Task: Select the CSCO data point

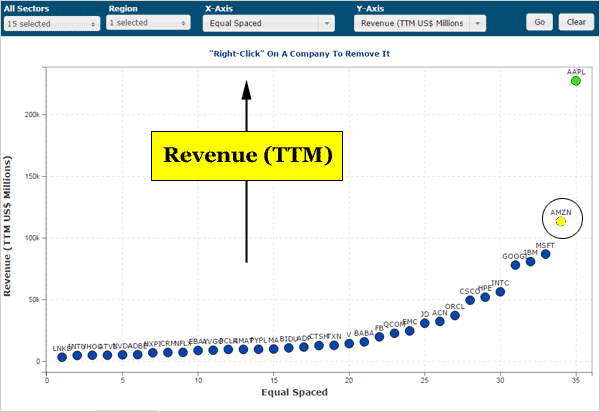Action: coord(470,300)
